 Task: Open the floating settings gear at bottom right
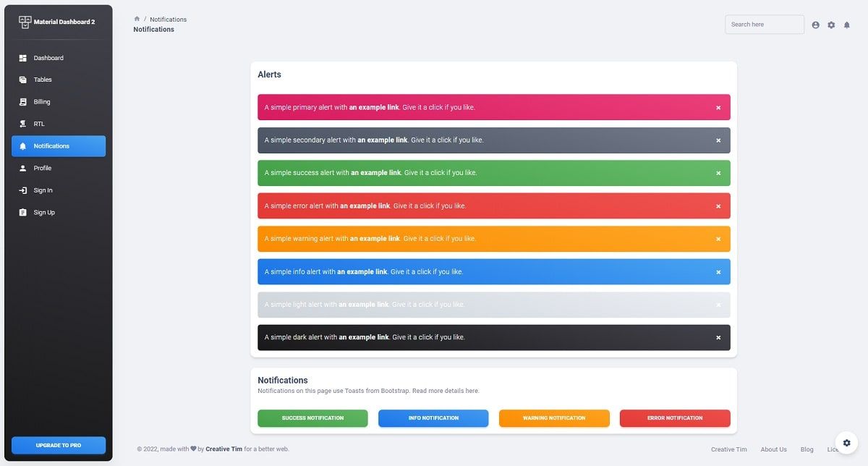pyautogui.click(x=846, y=442)
